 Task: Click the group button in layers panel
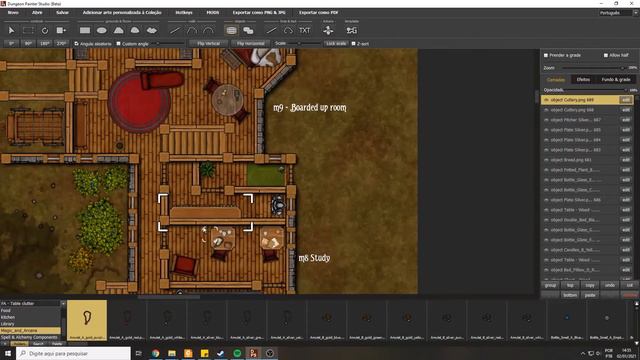point(550,285)
